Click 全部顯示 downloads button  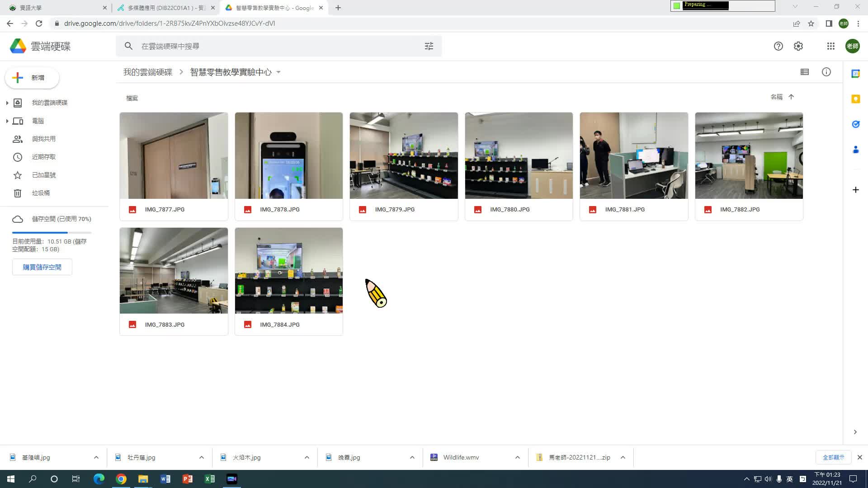833,457
